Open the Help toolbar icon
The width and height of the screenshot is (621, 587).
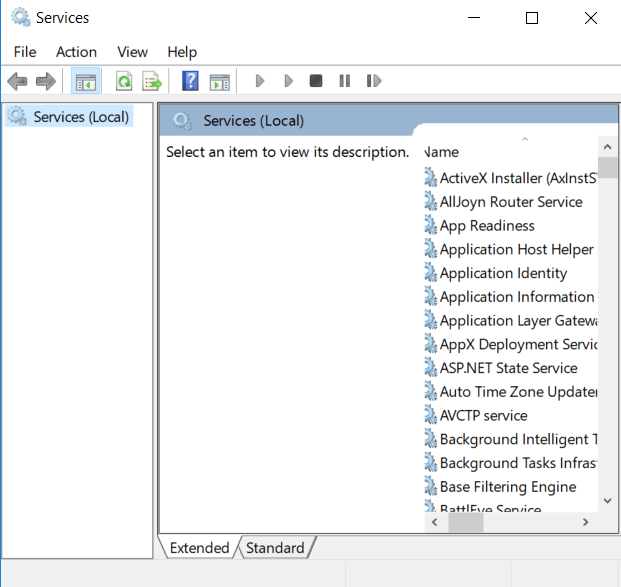(x=190, y=81)
